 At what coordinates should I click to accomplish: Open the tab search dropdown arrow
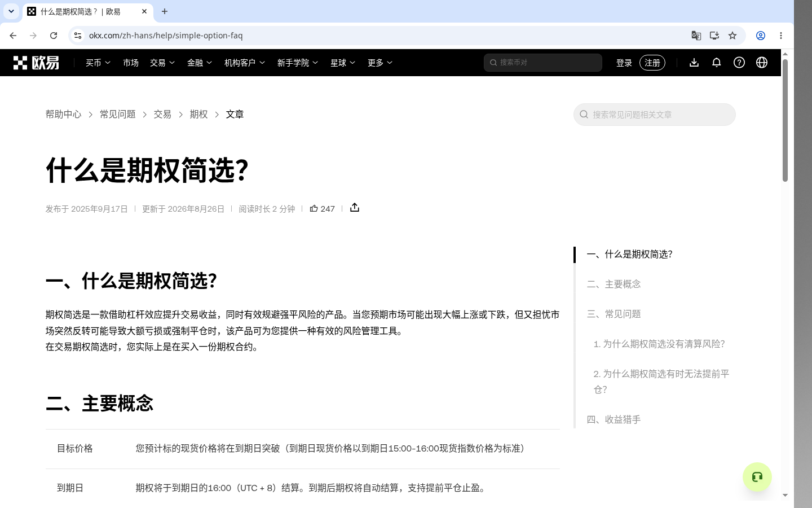[x=11, y=11]
